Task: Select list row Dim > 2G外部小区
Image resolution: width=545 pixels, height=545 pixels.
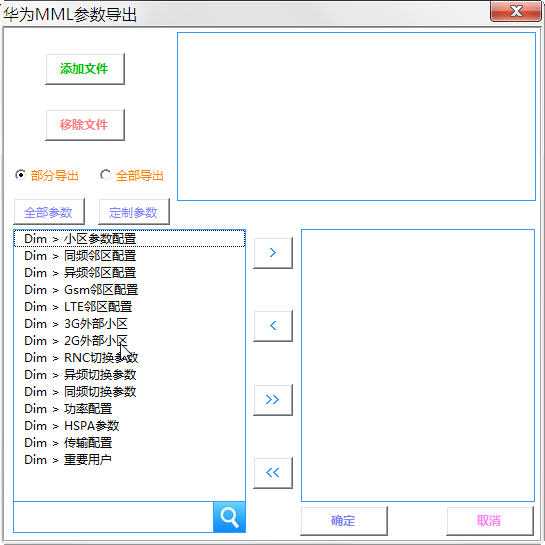Action: pos(129,341)
